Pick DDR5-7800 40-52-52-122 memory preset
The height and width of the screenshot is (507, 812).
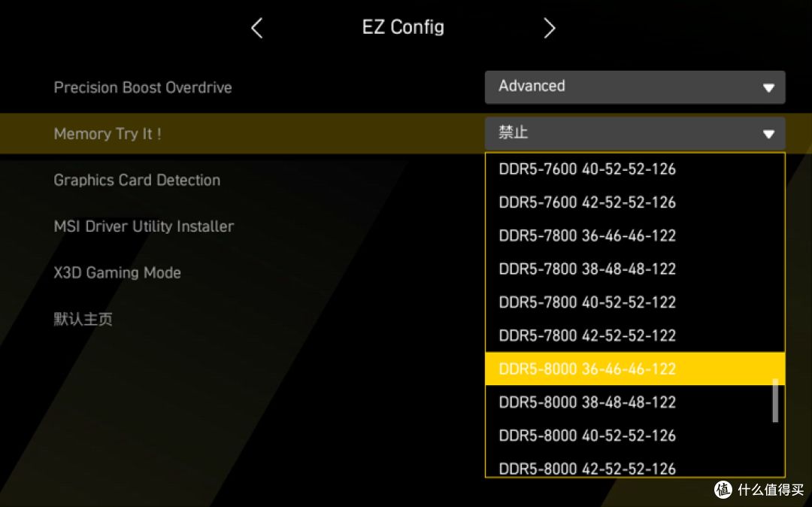[635, 302]
